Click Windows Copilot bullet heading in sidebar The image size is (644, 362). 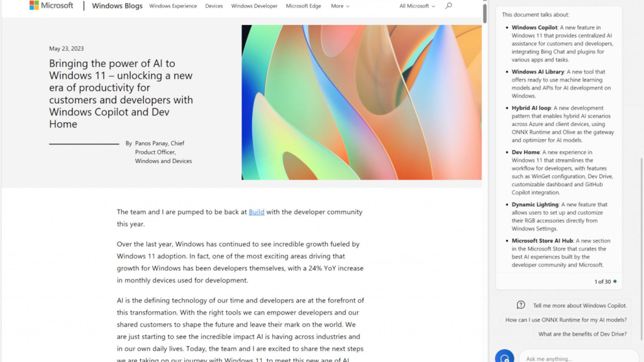coord(534,28)
